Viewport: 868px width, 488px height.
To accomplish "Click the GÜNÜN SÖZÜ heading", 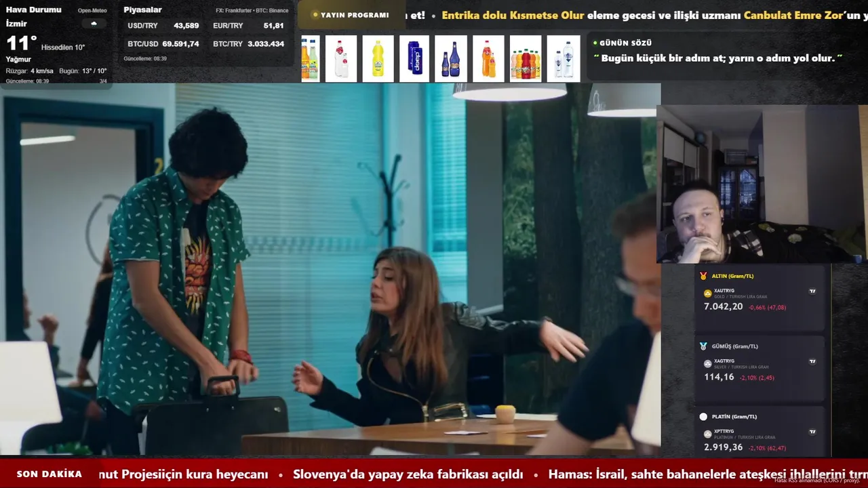I will (625, 43).
